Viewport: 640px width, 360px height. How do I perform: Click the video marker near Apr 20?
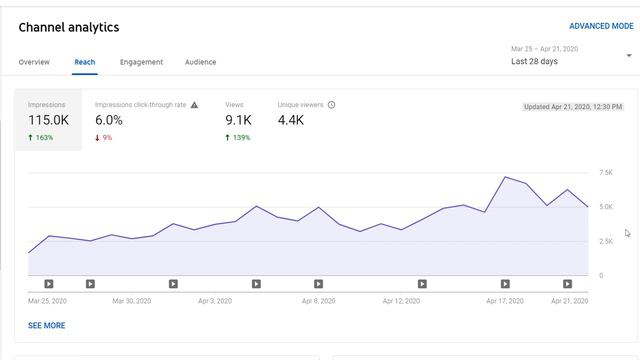[x=567, y=284]
